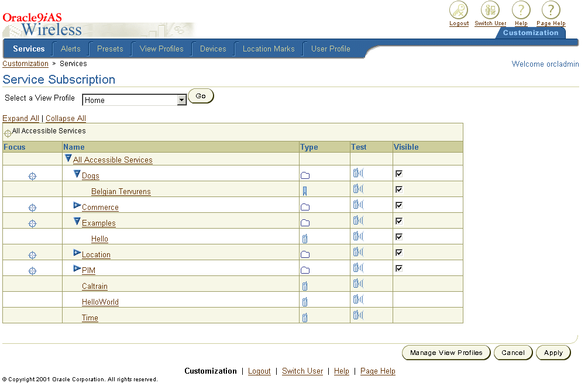Click the folder type icon for PIM
Viewport: 588px width, 383px height.
tap(305, 270)
